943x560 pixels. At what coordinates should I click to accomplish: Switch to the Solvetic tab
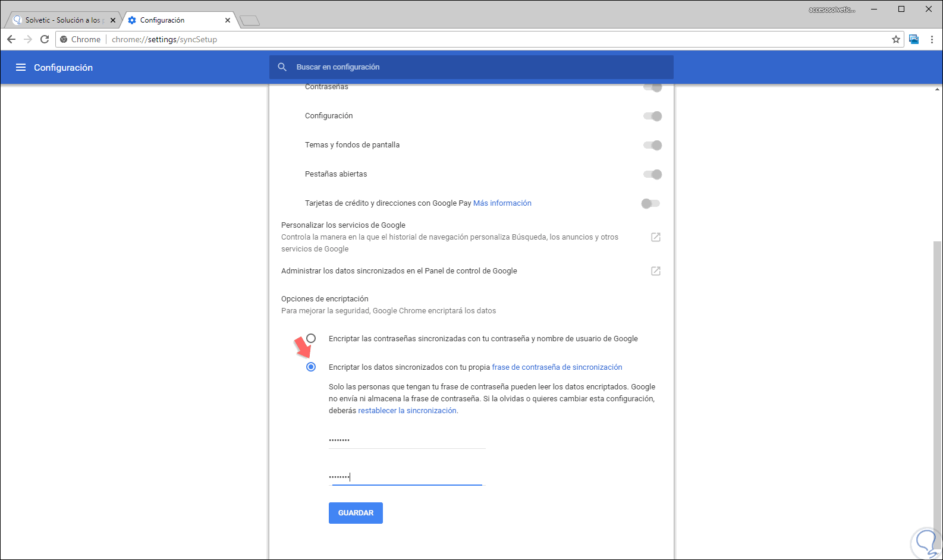[62, 20]
